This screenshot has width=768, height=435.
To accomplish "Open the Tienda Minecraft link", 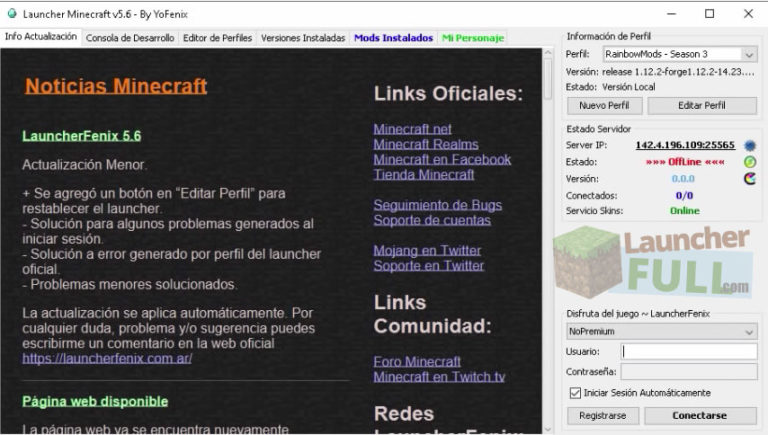I will click(424, 174).
